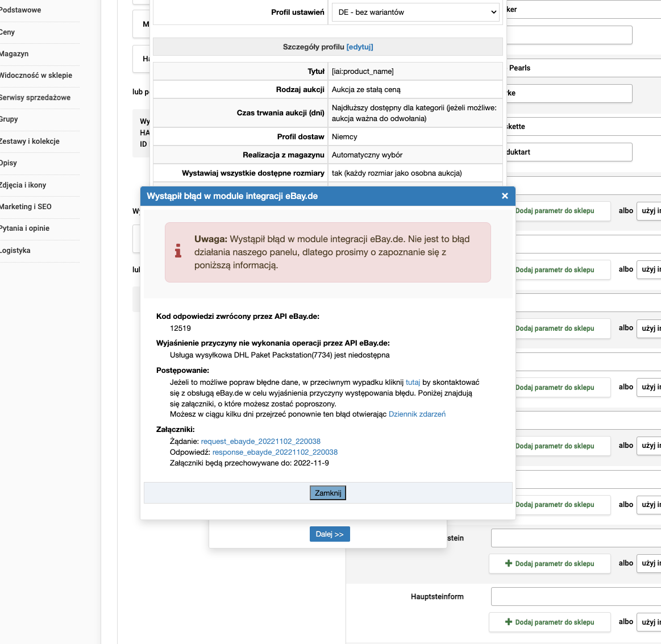Screen dimensions: 661x644
Task: Click plus icon beside Hauptsteinform's Dodaj parametr
Action: point(509,622)
